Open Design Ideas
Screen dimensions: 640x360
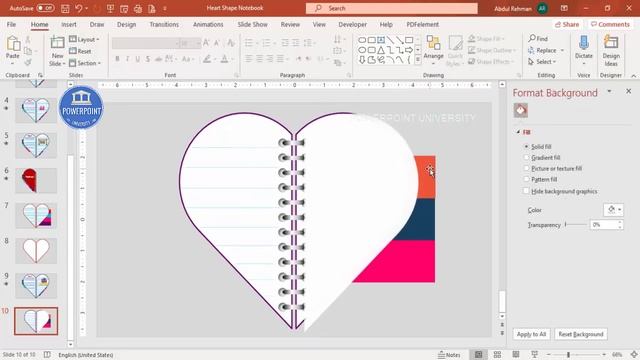pos(611,51)
